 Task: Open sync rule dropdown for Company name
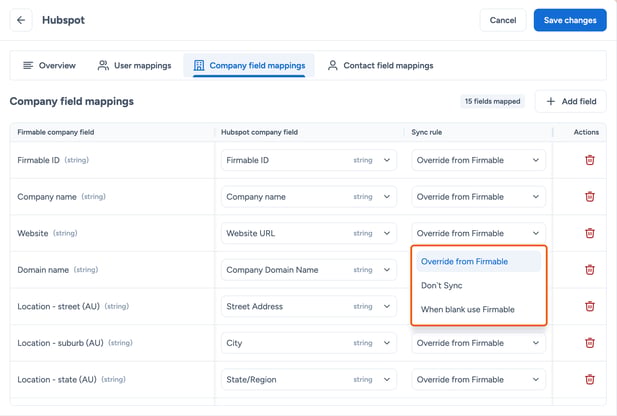478,197
